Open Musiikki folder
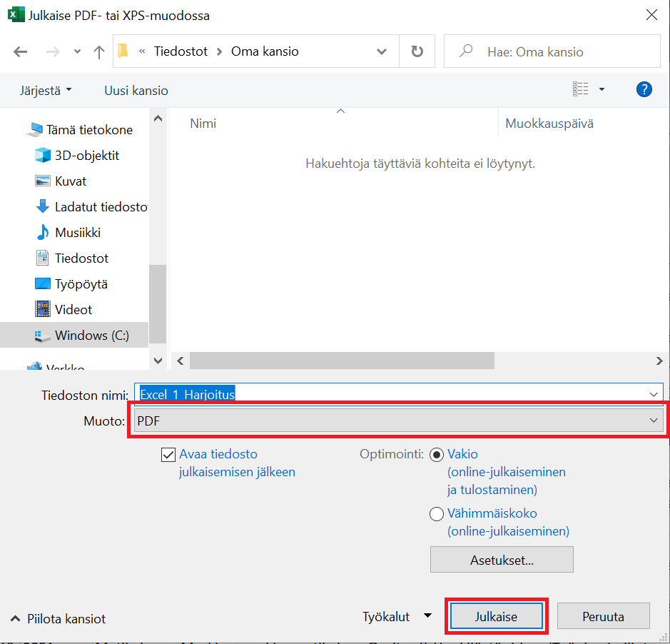 pyautogui.click(x=78, y=233)
